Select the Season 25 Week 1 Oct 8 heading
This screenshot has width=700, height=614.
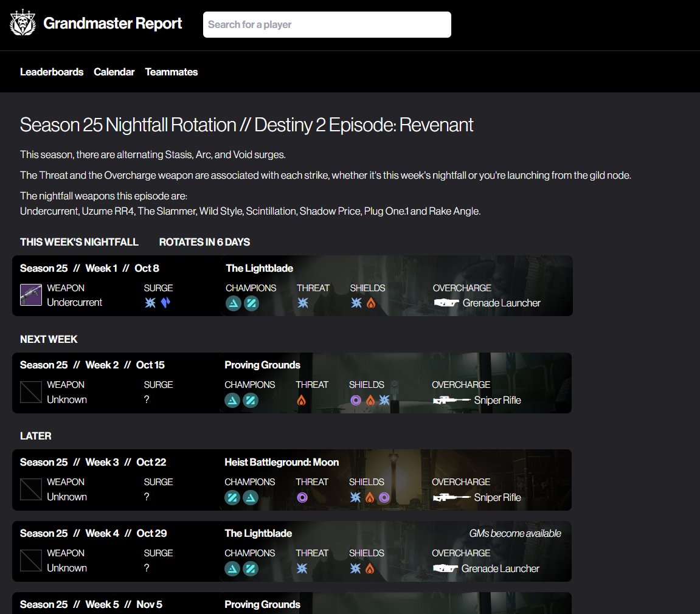[89, 268]
